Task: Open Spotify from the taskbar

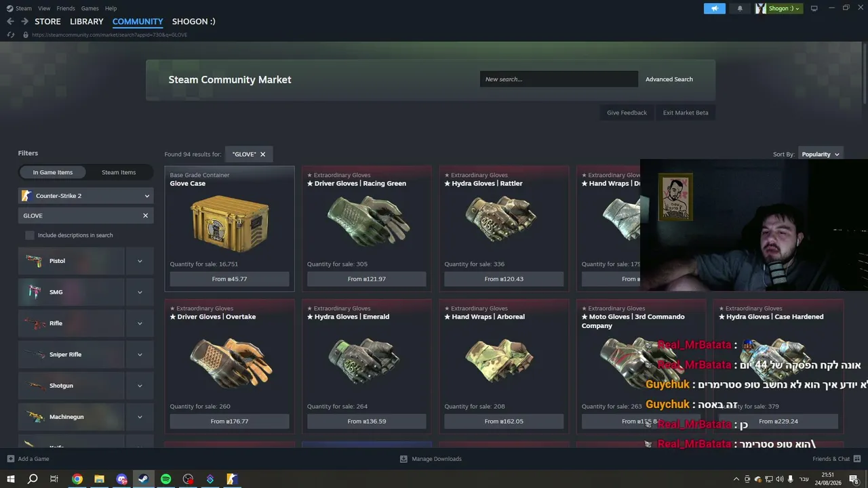Action: point(166,479)
